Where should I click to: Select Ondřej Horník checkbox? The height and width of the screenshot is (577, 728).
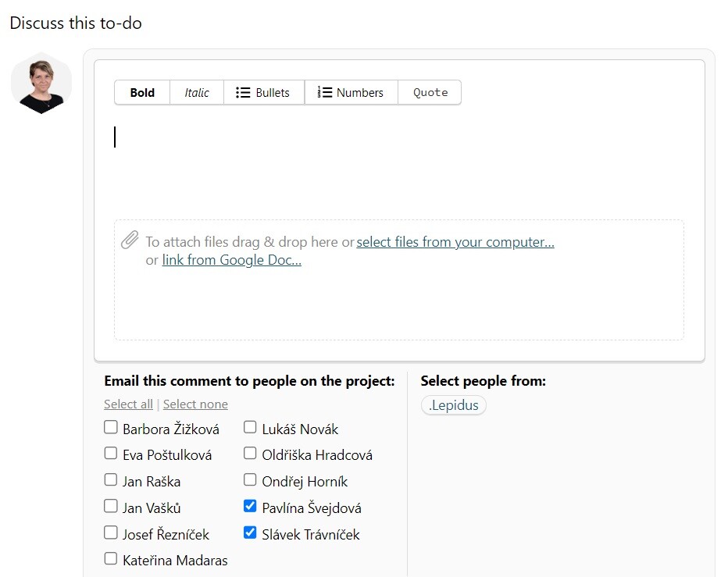(x=250, y=480)
